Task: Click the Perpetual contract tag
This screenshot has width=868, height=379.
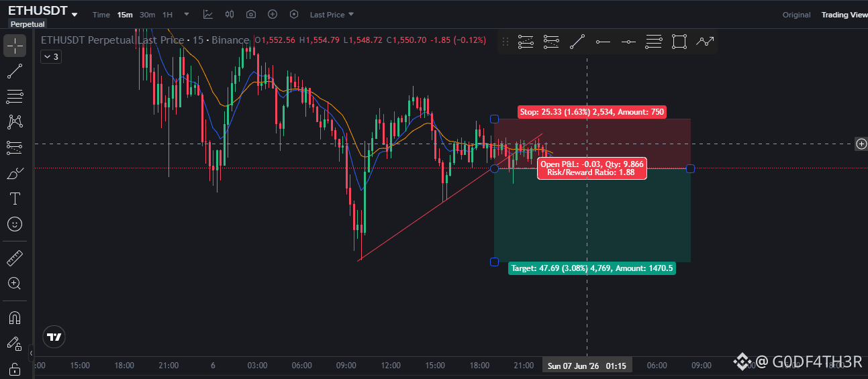Action: (x=28, y=24)
